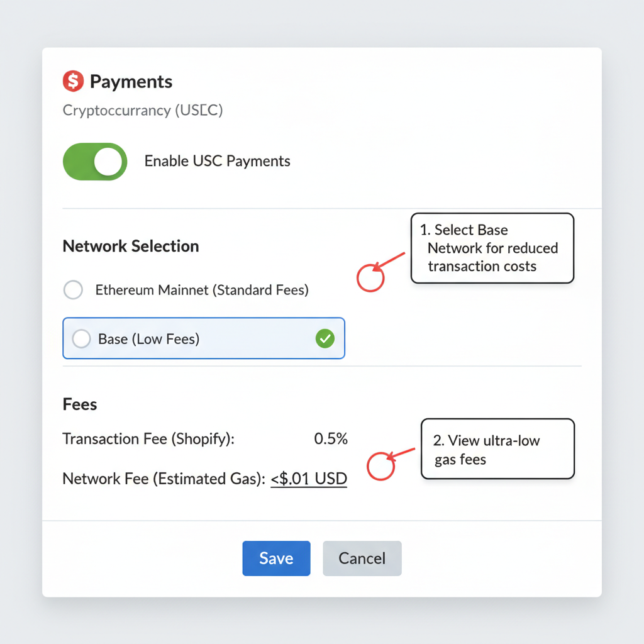Click the Select Base Network annotation callout
Screen dimensions: 644x644
[492, 248]
